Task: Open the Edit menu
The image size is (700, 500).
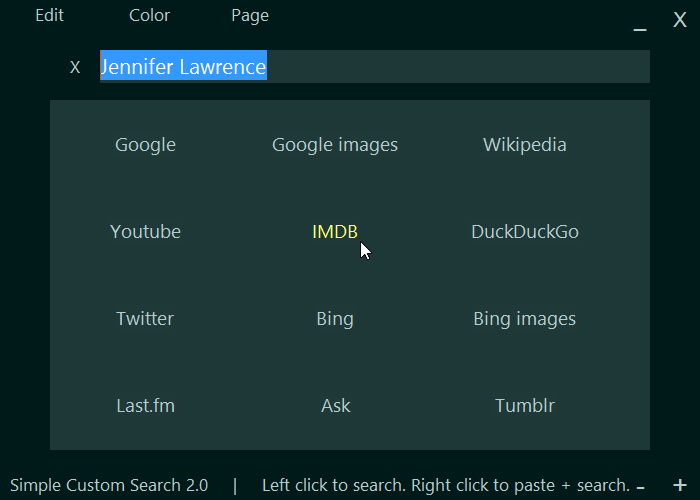Action: pyautogui.click(x=50, y=16)
